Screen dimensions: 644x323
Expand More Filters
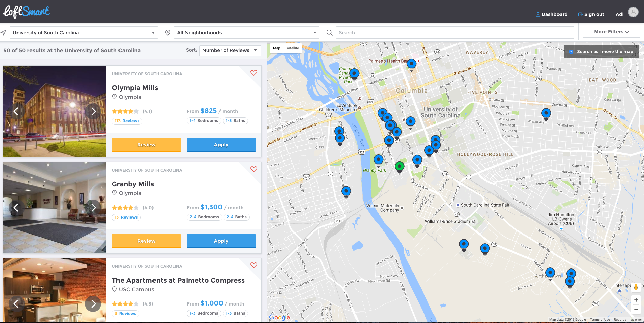click(611, 32)
